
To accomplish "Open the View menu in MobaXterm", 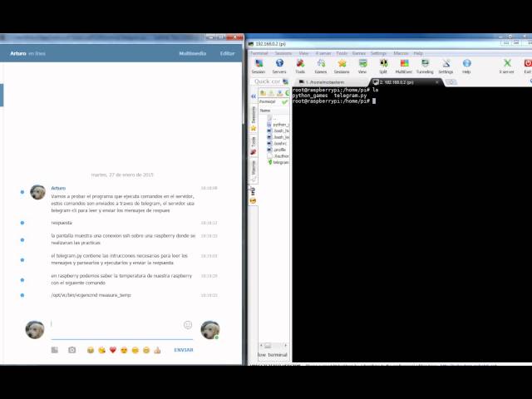I will [303, 53].
